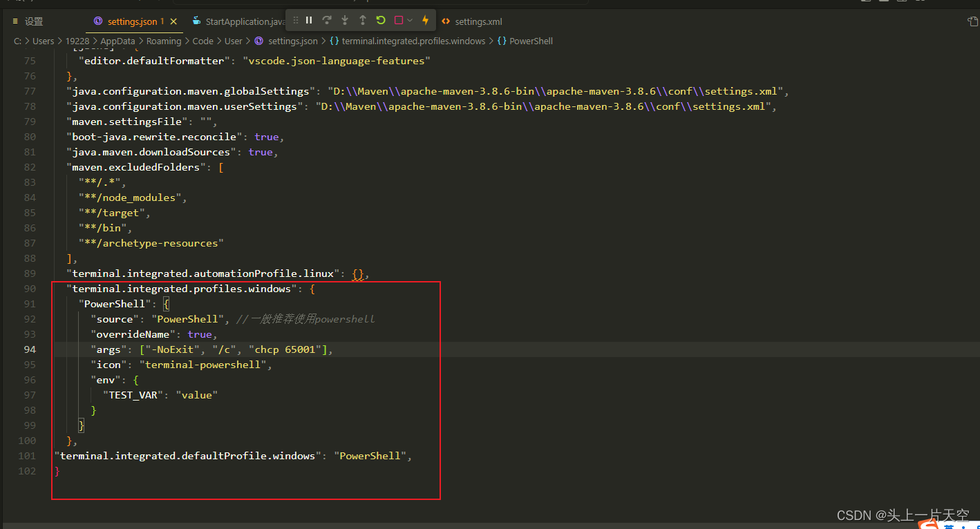Open the AppData breadcrumb segment
This screenshot has height=529, width=980.
(117, 41)
